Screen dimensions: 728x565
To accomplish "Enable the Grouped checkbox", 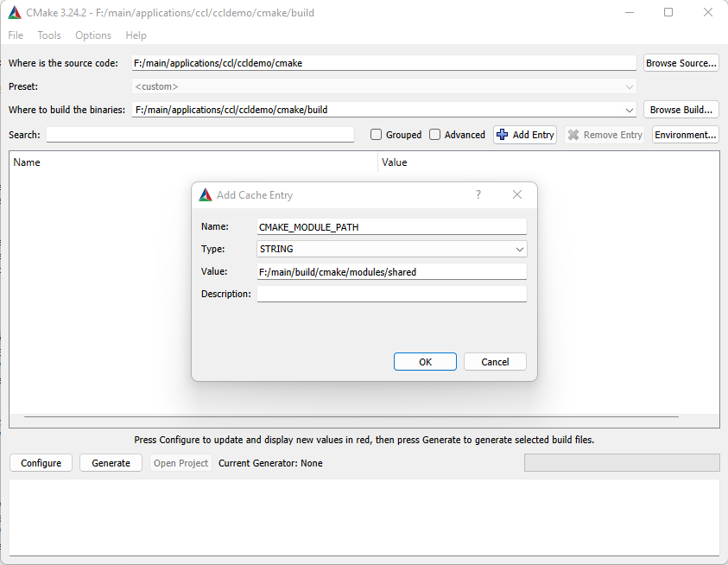I will click(376, 134).
